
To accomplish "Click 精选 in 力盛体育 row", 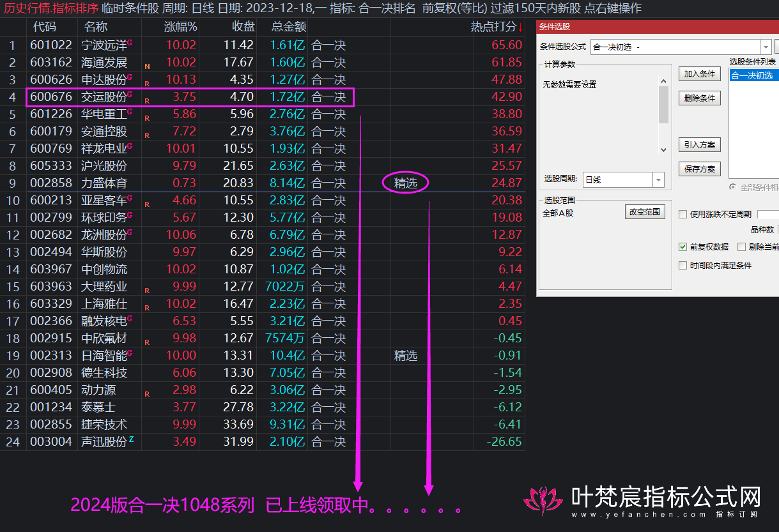I will (x=406, y=183).
